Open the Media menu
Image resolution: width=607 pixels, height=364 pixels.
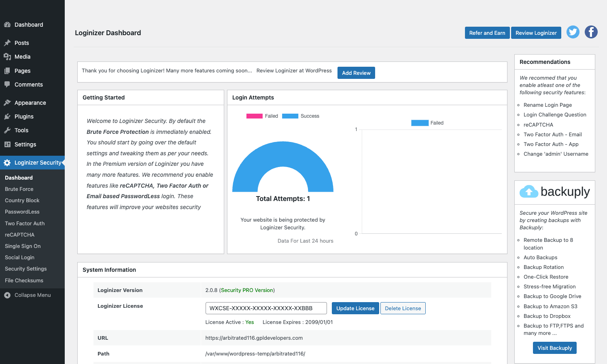tap(32, 57)
